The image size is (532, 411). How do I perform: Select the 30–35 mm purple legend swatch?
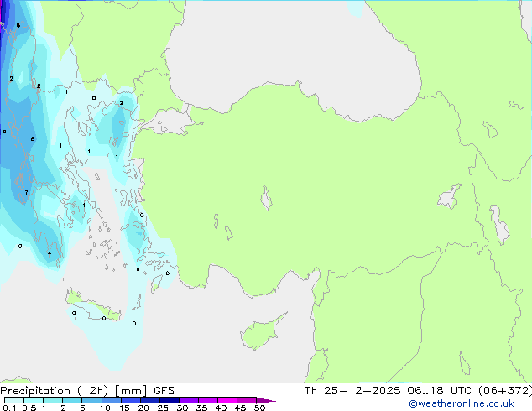(x=189, y=400)
